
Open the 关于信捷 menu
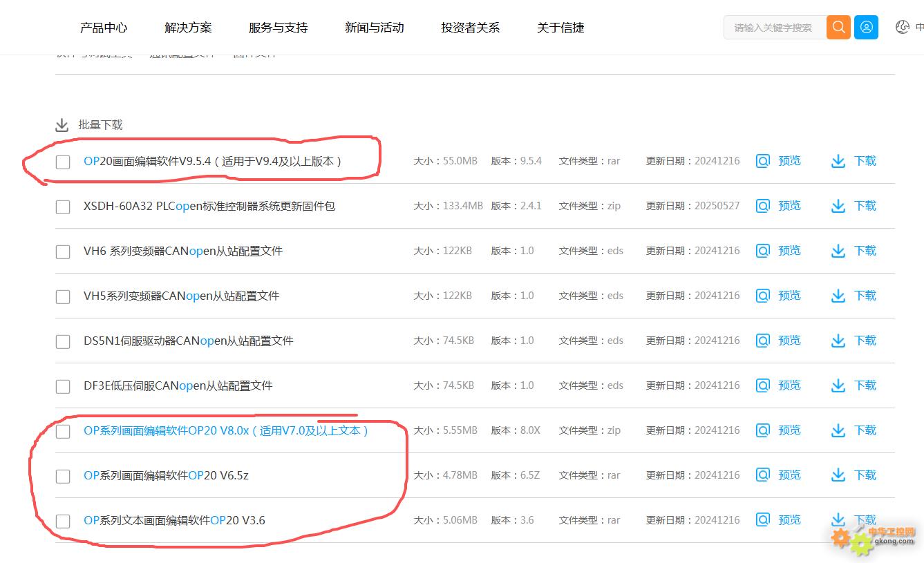[x=560, y=28]
